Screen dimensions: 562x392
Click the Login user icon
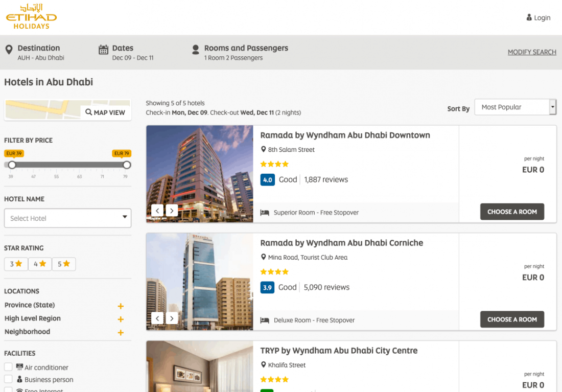[x=529, y=17]
